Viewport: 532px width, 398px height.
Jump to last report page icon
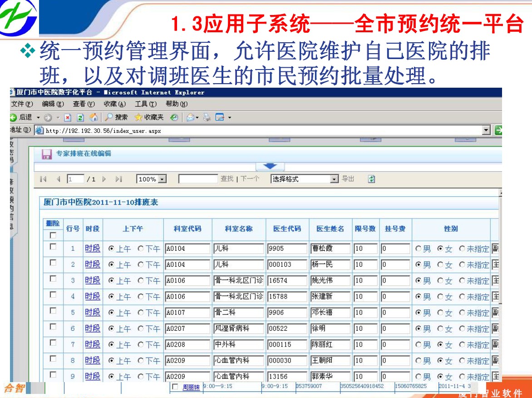[119, 179]
